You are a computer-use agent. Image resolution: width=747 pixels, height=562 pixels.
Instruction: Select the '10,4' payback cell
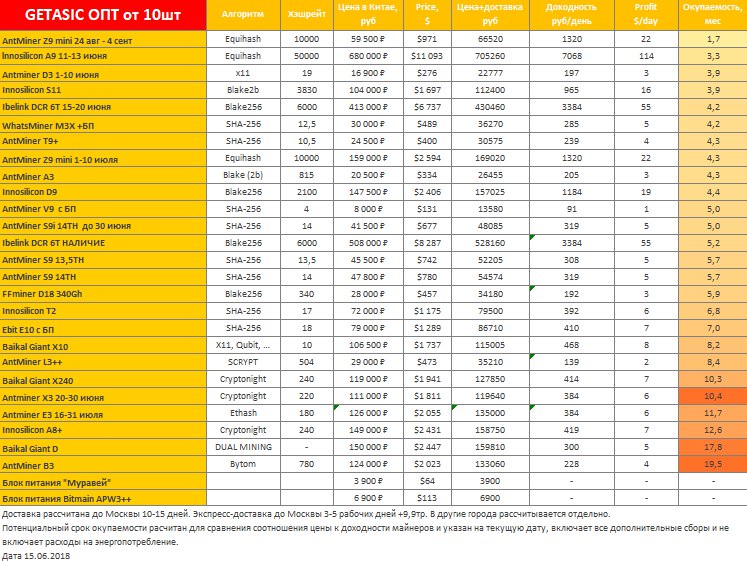713,396
